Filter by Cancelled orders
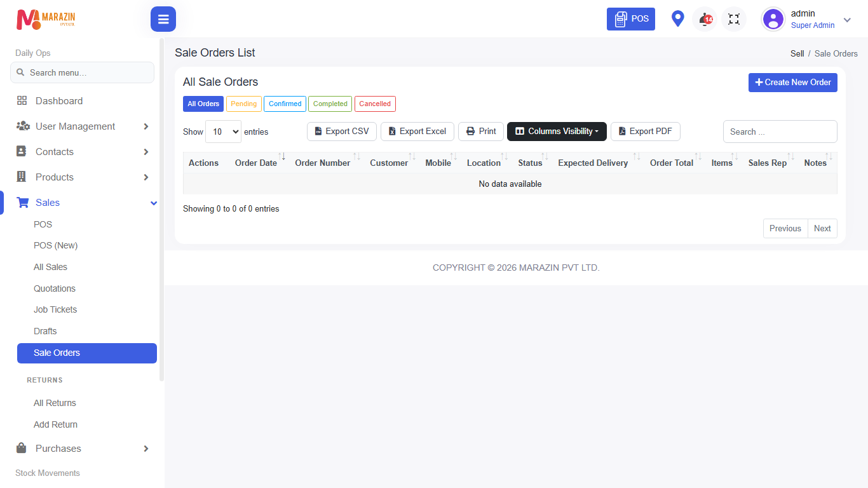This screenshot has width=868, height=488. 375,104
